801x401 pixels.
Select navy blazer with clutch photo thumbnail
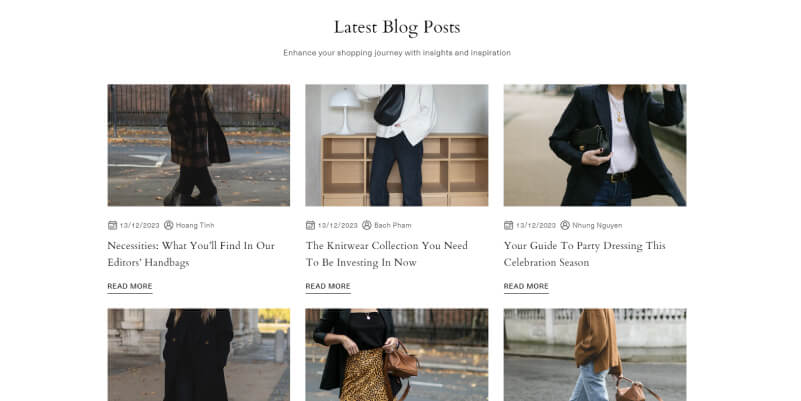[595, 145]
